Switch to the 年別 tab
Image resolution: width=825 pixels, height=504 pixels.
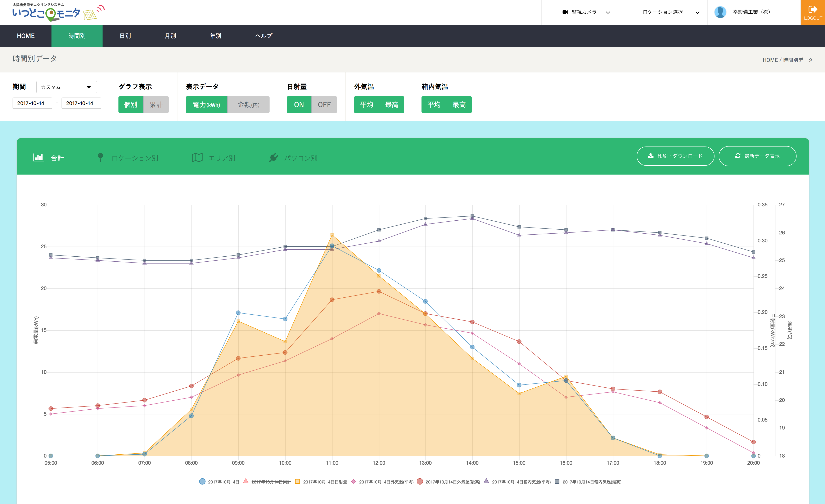(x=216, y=36)
